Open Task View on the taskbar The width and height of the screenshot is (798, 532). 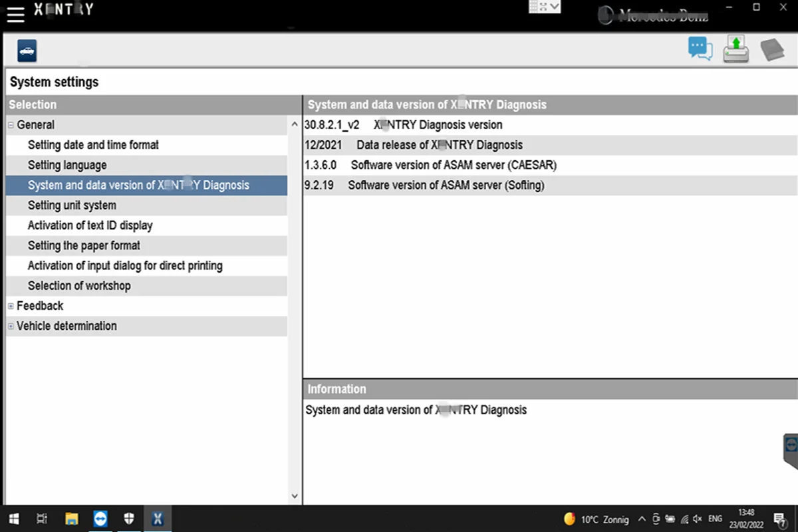[41, 519]
